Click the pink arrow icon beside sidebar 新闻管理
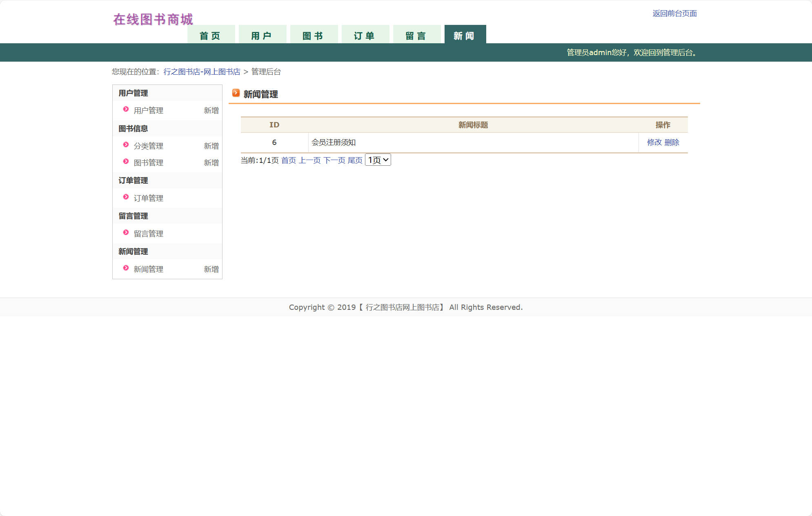 (125, 268)
